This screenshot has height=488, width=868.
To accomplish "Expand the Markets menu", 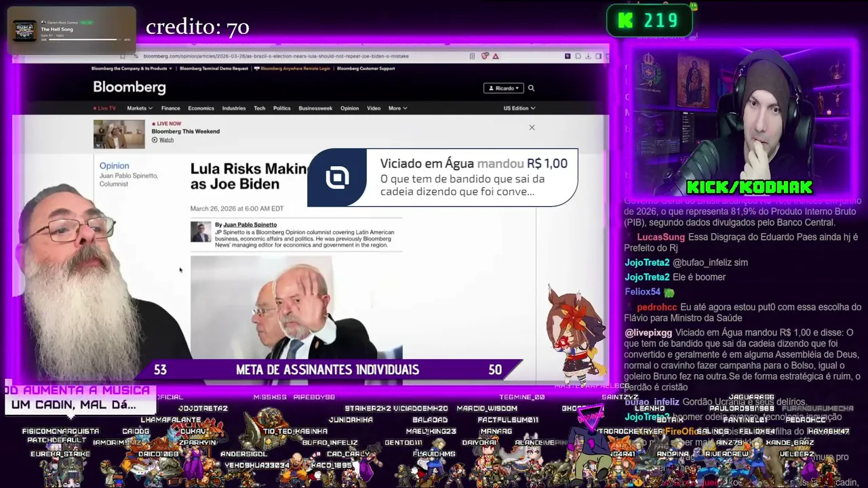I will click(140, 108).
